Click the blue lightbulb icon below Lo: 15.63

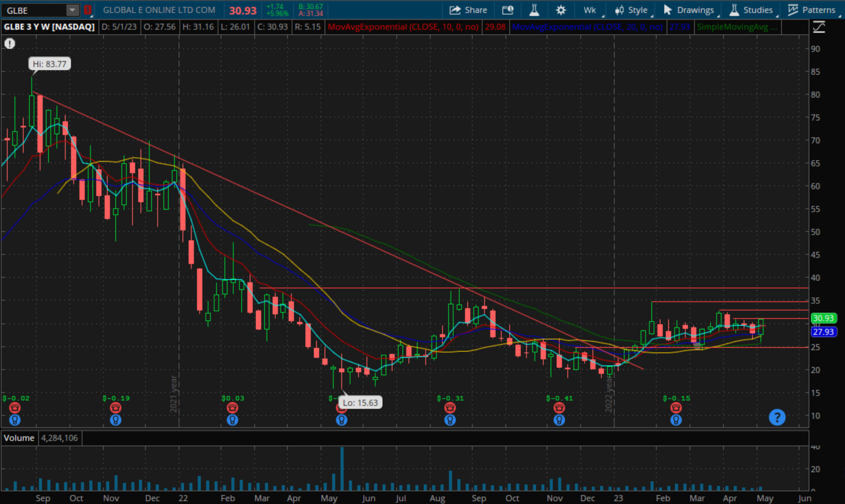pos(342,420)
